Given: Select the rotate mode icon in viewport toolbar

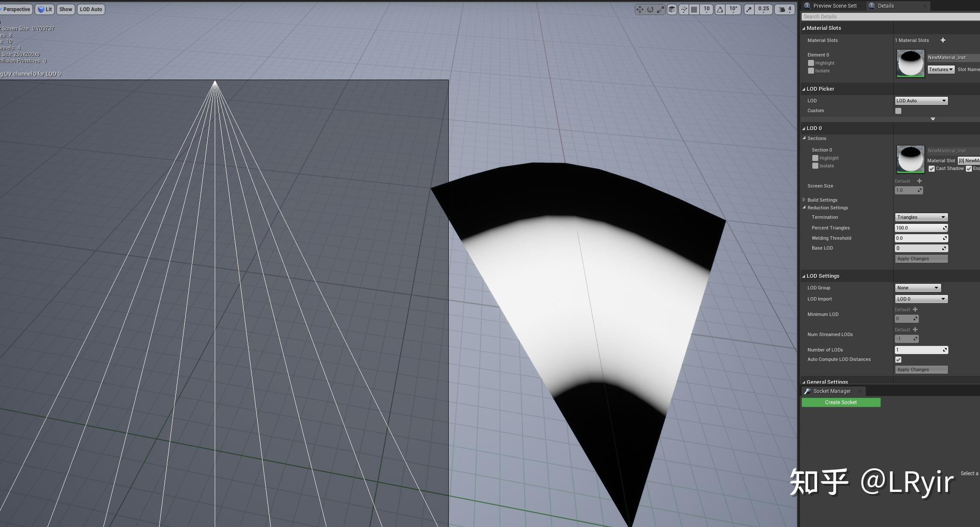Looking at the screenshot, I should pos(650,9).
